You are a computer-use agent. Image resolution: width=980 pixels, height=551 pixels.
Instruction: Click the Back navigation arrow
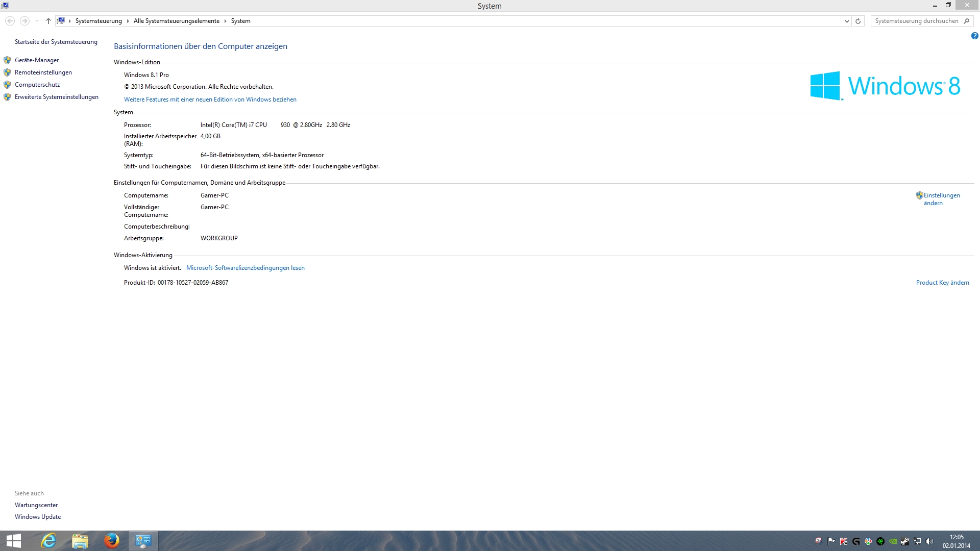click(10, 21)
